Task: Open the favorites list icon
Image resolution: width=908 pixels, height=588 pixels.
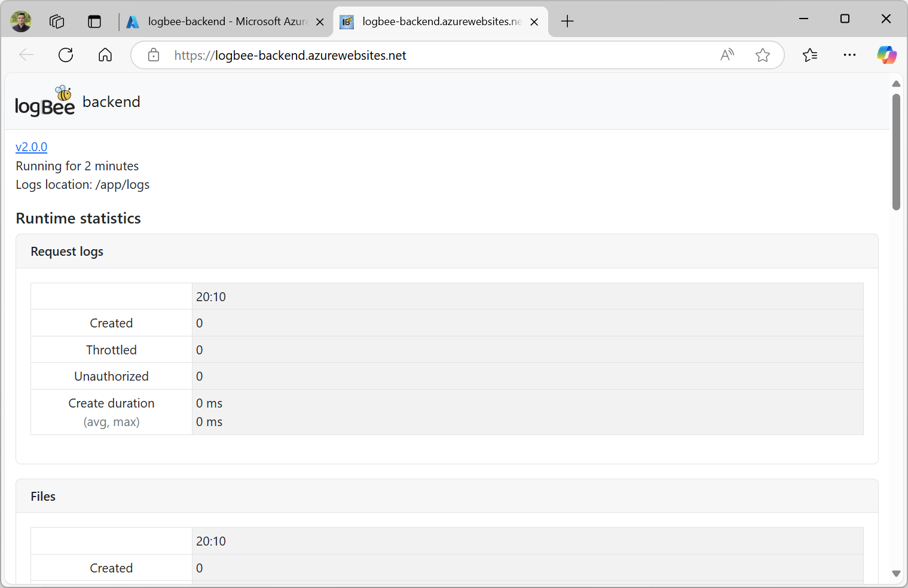Action: [x=811, y=55]
